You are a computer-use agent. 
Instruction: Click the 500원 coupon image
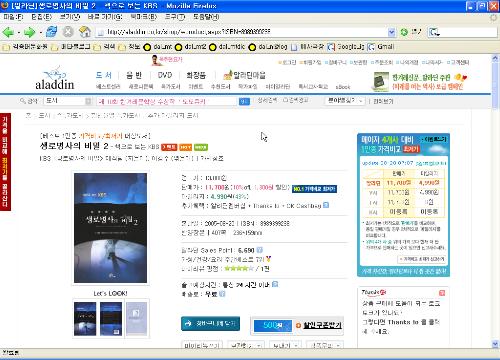click(x=273, y=325)
